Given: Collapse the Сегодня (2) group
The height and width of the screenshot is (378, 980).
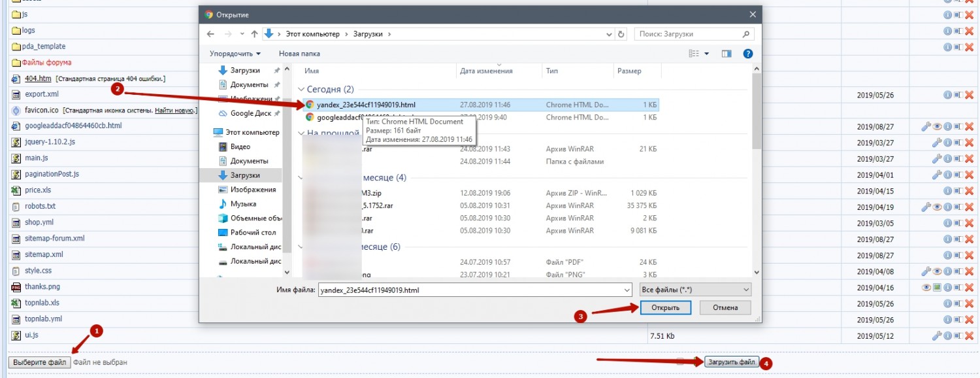Looking at the screenshot, I should (x=301, y=90).
